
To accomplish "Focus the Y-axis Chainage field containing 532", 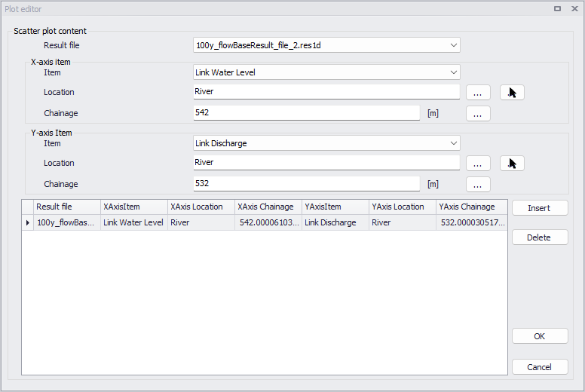I will [x=306, y=183].
